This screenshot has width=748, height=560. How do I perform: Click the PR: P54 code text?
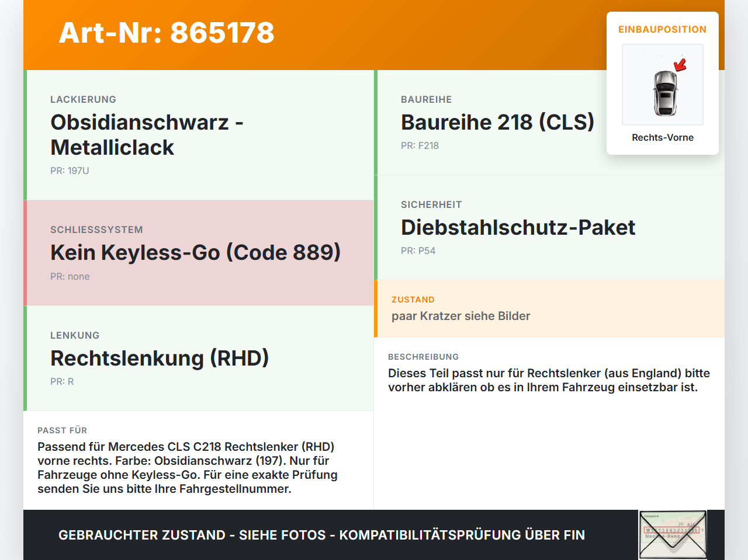click(x=418, y=251)
